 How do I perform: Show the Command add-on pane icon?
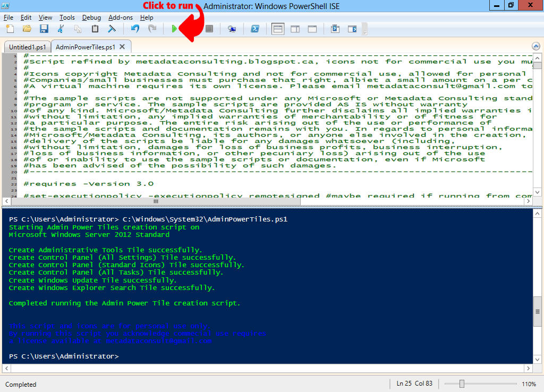352,29
